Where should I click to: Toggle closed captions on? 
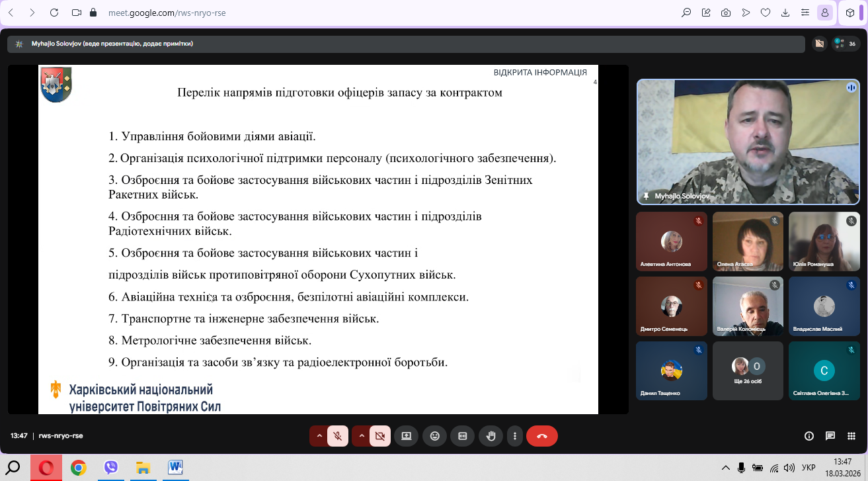point(463,436)
